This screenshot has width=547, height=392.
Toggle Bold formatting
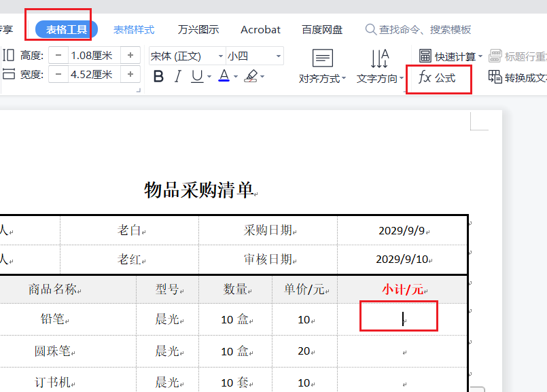point(158,77)
